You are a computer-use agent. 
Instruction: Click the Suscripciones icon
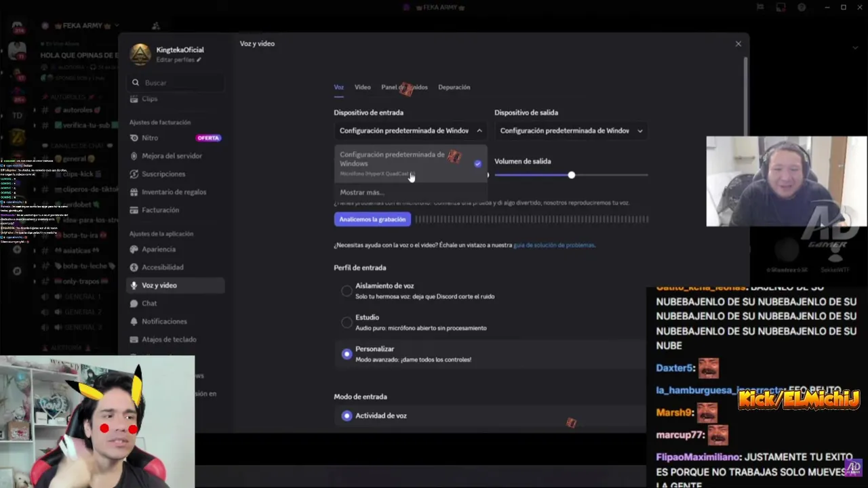(134, 174)
